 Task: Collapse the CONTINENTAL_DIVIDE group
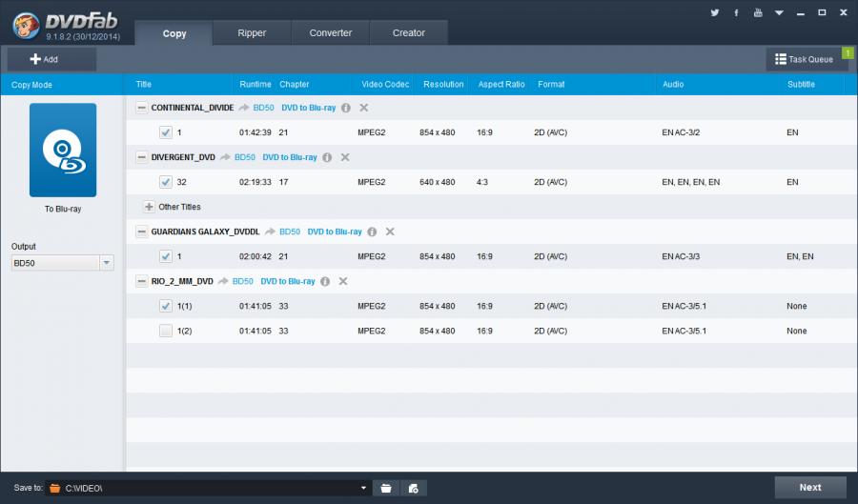pyautogui.click(x=142, y=108)
